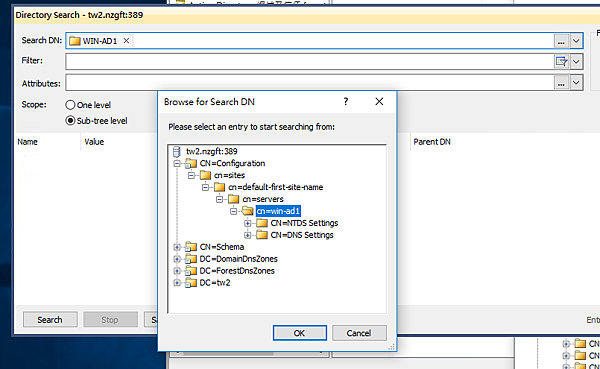Click the cn=default-first-site-name folder icon

[x=220, y=188]
